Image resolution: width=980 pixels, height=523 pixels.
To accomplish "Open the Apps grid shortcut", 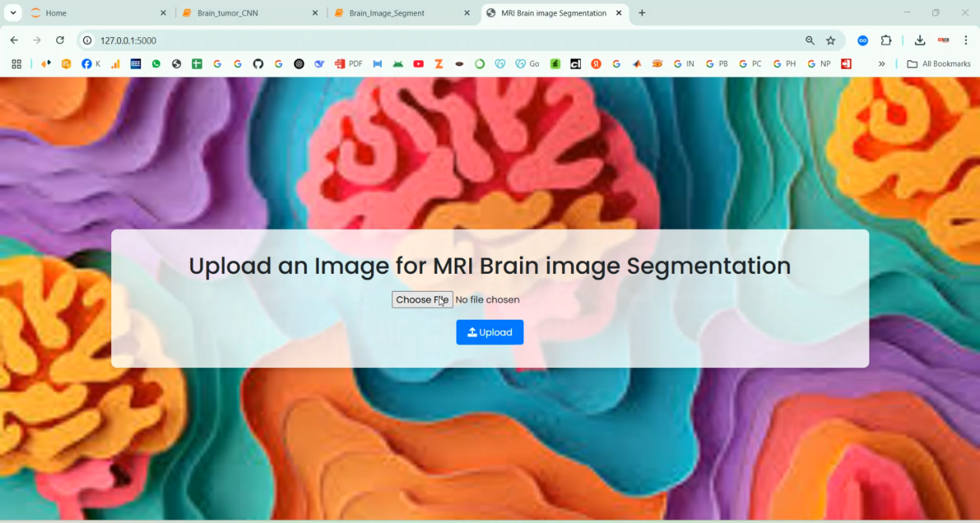I will pyautogui.click(x=17, y=64).
